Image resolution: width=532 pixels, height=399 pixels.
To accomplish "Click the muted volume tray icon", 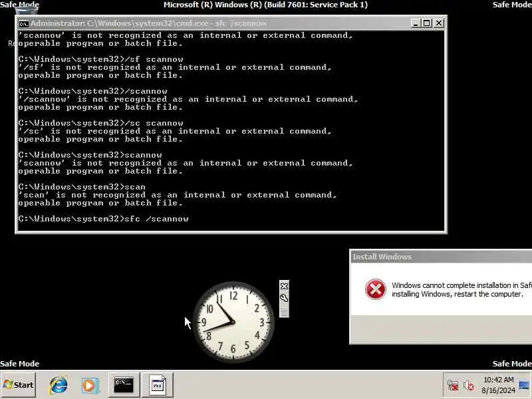I will [469, 386].
